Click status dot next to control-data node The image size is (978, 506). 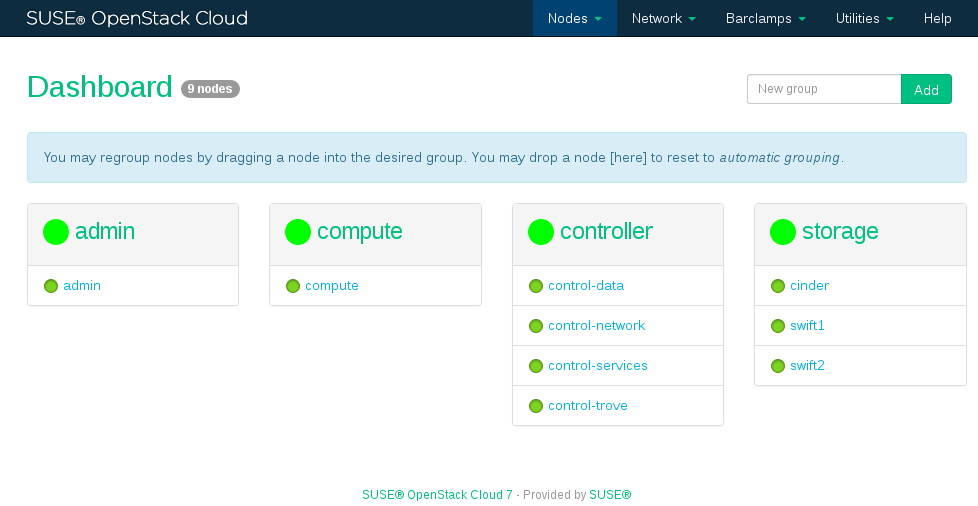click(x=536, y=286)
